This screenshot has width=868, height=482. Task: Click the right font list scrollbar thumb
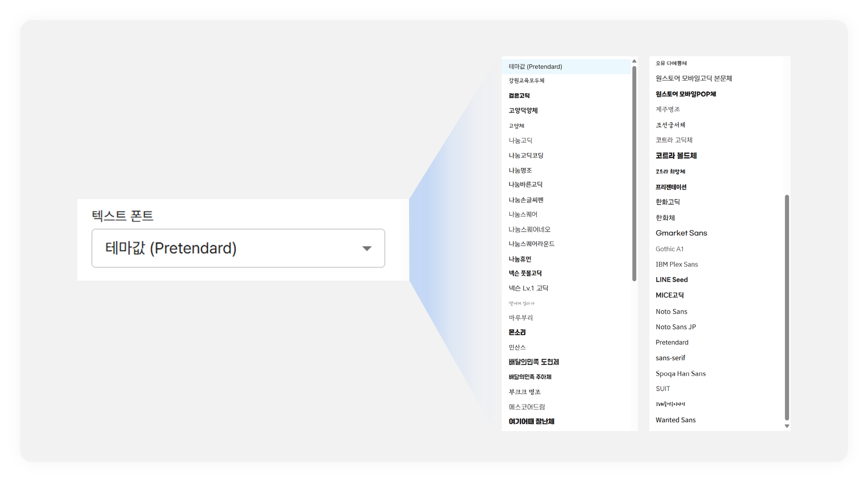[787, 308]
